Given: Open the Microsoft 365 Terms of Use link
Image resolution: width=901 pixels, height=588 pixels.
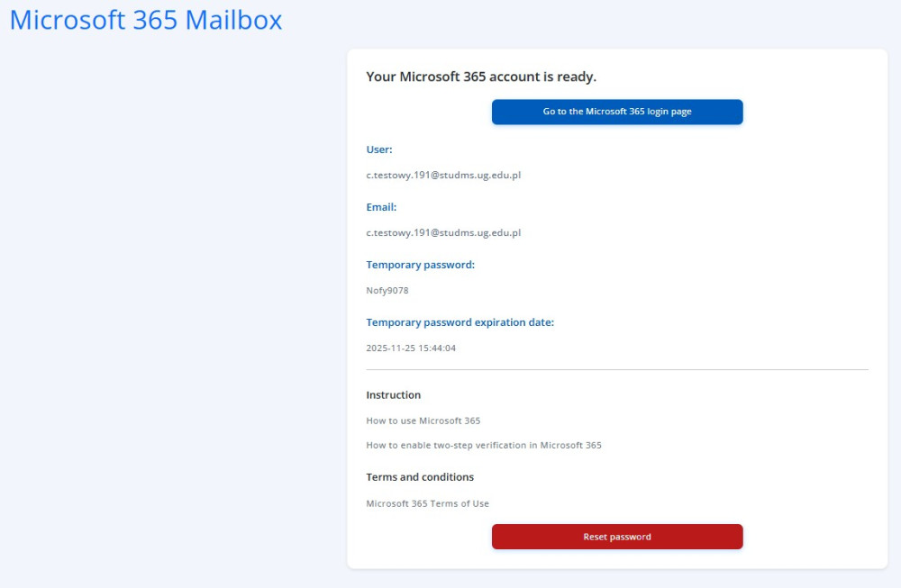Looking at the screenshot, I should (427, 503).
